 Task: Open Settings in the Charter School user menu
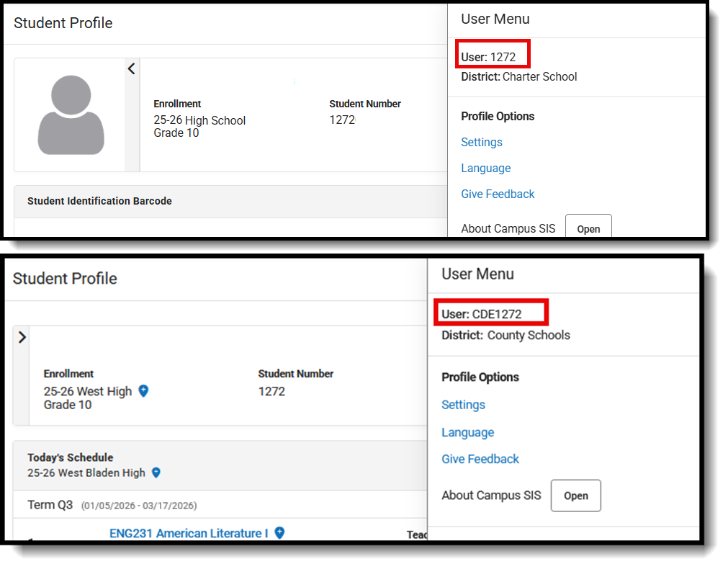pyautogui.click(x=481, y=142)
